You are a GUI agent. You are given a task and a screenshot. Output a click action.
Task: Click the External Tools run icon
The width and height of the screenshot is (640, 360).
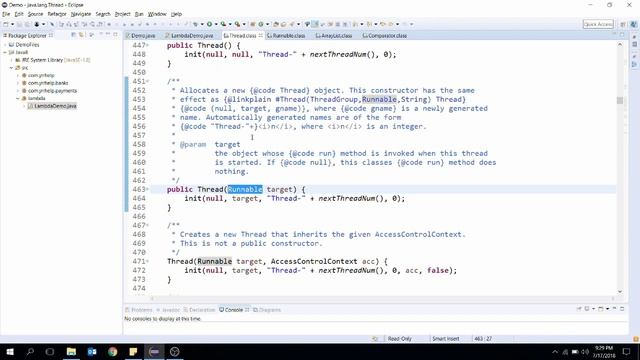pyautogui.click(x=237, y=24)
